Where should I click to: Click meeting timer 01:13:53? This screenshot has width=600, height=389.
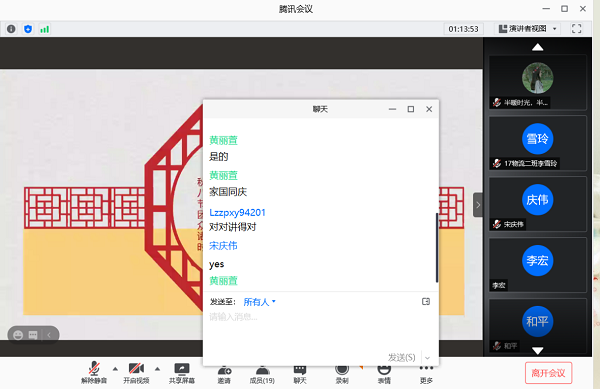[463, 29]
